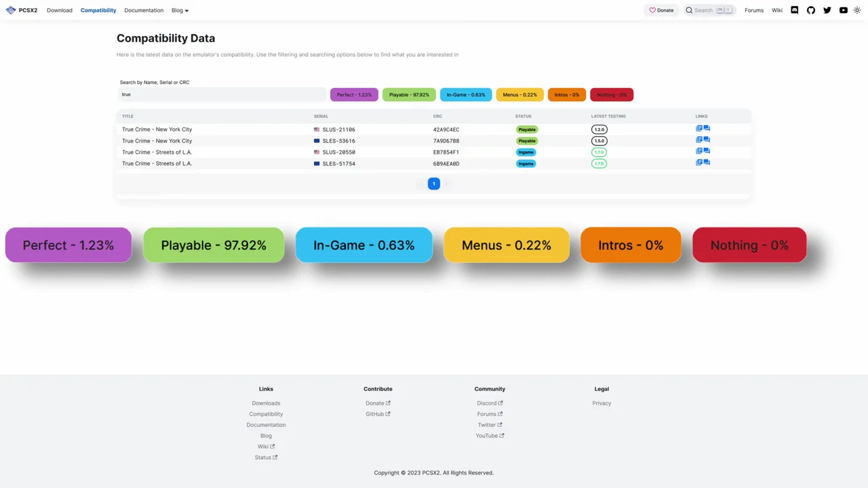The height and width of the screenshot is (488, 868).
Task: Open the wiki page icon for SLES-51754
Action: pos(699,162)
